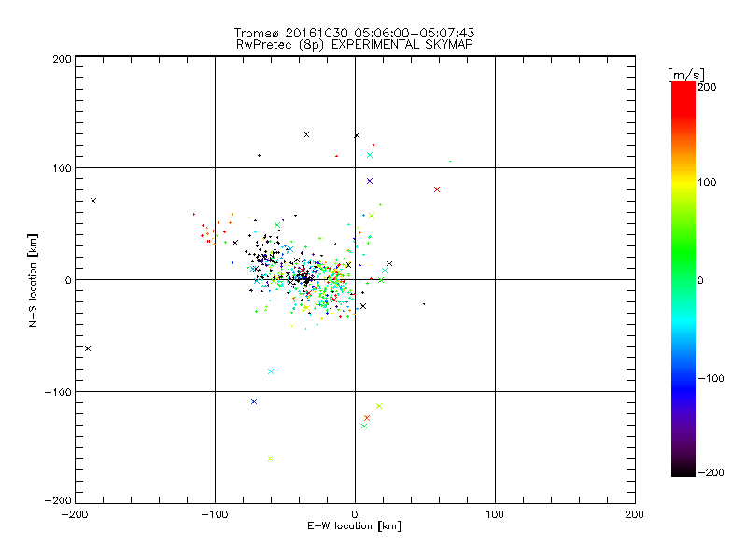Click the E-W location [km] axis label
This screenshot has height=560, width=747.
[x=354, y=526]
